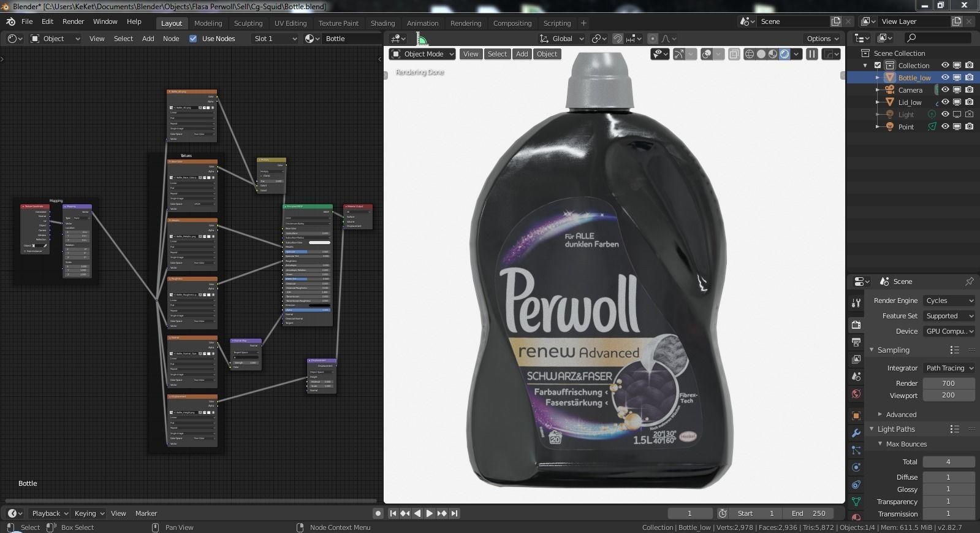Switch viewport to material preview shading

pyautogui.click(x=773, y=54)
